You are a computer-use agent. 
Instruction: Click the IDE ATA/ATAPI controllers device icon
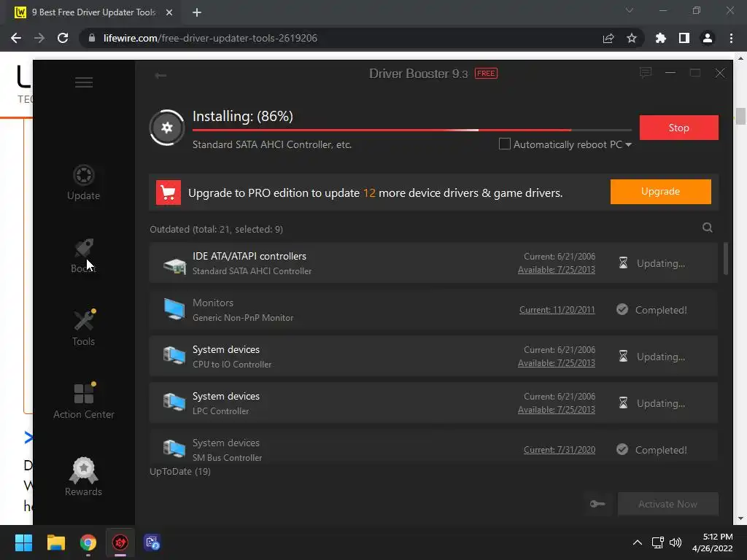[x=174, y=265]
